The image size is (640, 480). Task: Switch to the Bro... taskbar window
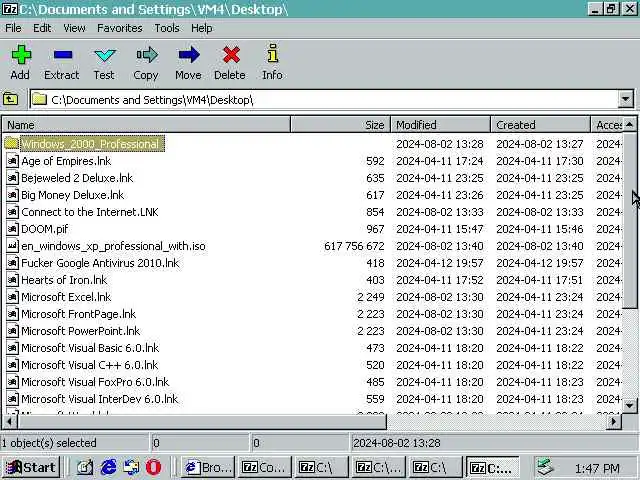[208, 467]
